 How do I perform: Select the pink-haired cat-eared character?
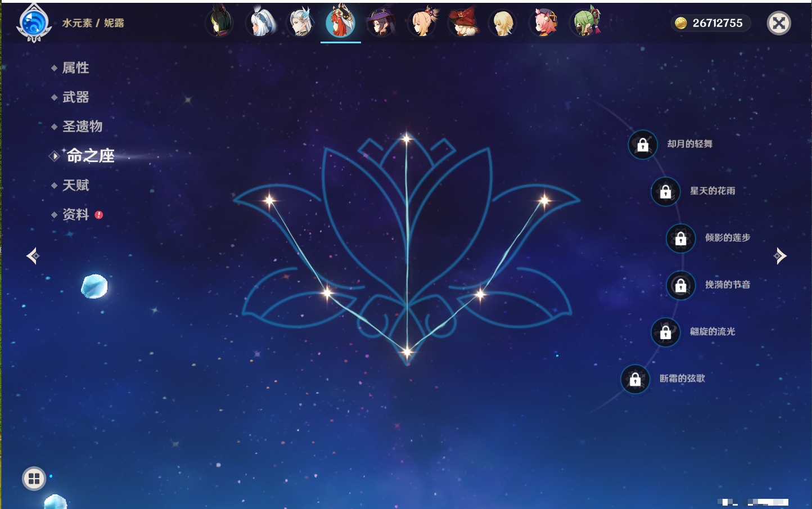(544, 23)
